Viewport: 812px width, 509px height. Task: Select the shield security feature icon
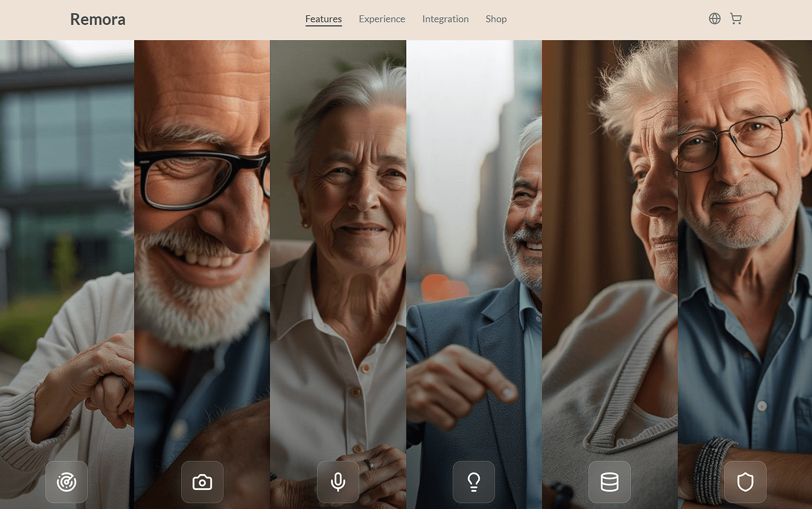pos(745,482)
